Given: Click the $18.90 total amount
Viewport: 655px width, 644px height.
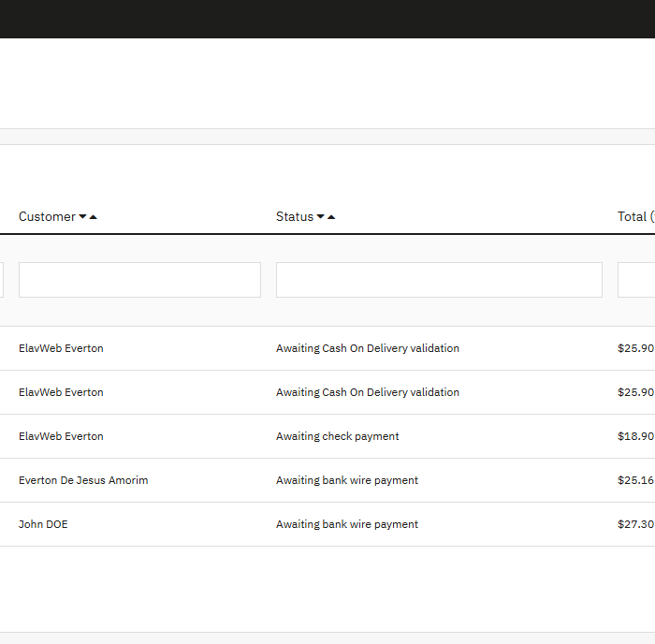Looking at the screenshot, I should click(x=635, y=436).
